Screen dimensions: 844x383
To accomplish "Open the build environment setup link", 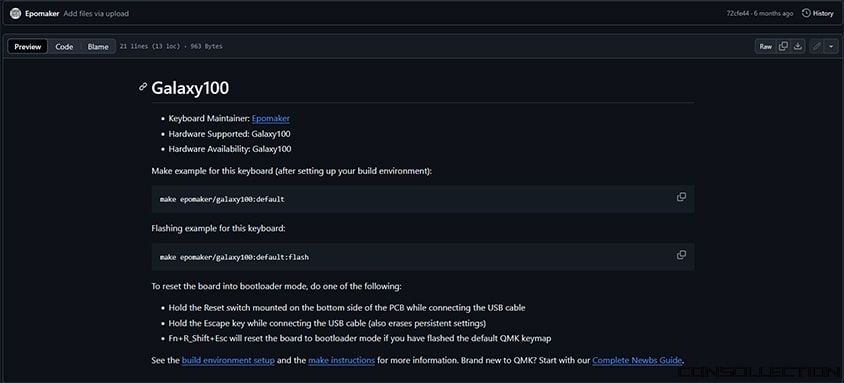I will pyautogui.click(x=228, y=360).
